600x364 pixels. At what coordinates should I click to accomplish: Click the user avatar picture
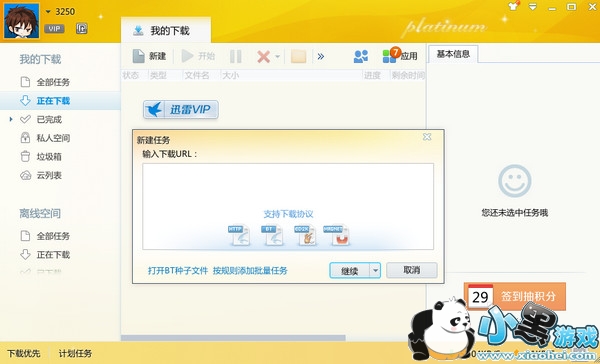coord(21,21)
